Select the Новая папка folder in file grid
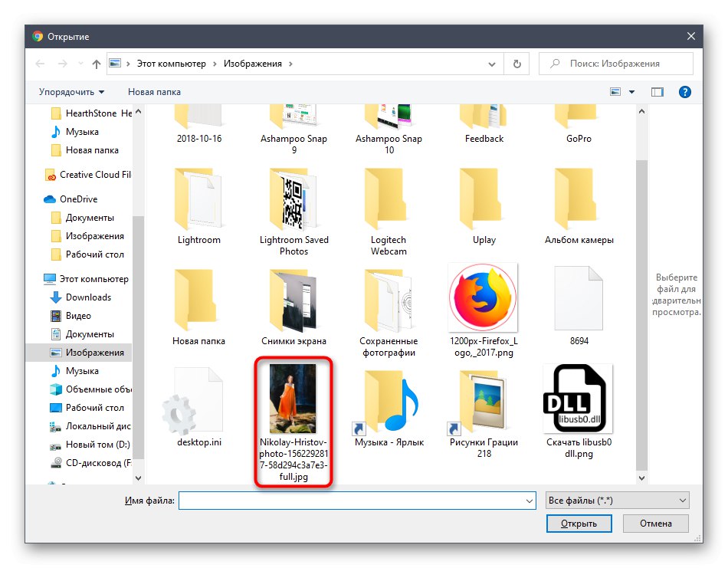Screen dimensions: 728x568 pos(199,308)
